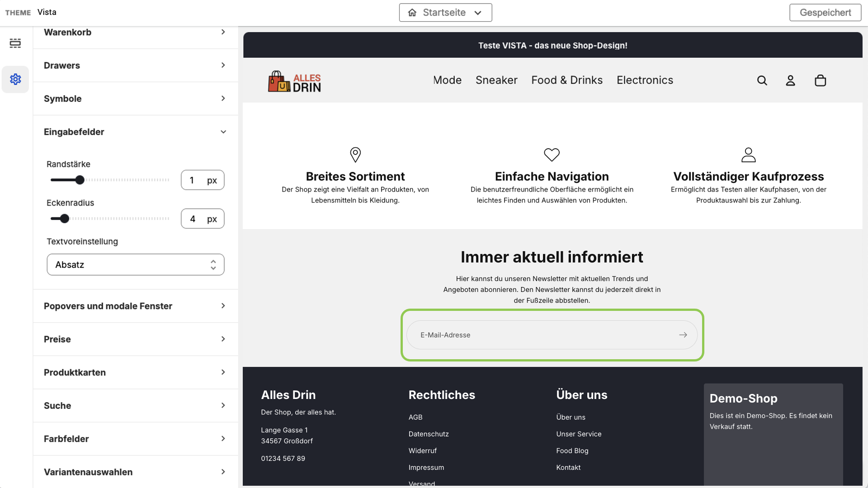The width and height of the screenshot is (868, 488).
Task: Click the heart icon above Einfache Navigation
Action: click(x=552, y=155)
